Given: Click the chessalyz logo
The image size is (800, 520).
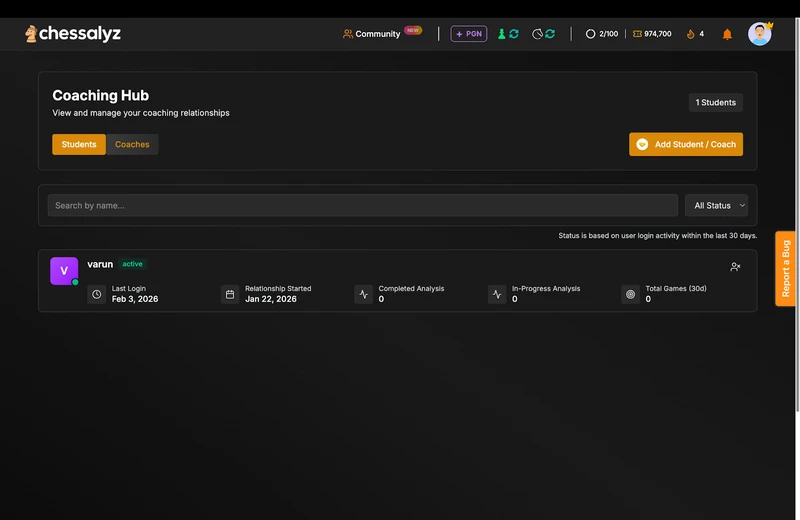Looking at the screenshot, I should click(x=73, y=34).
